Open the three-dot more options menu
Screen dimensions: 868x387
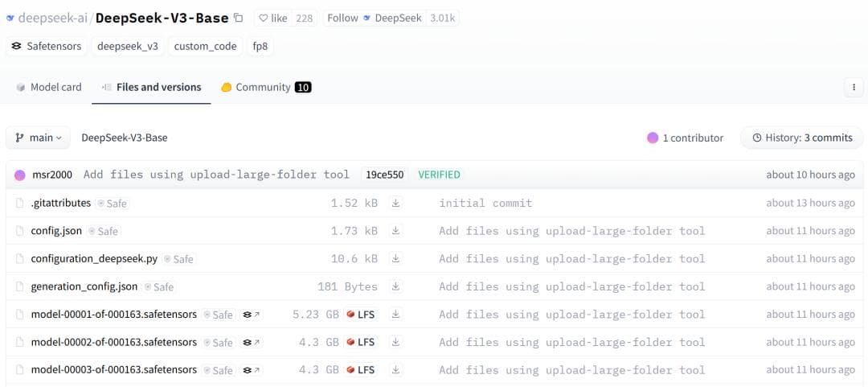coord(853,87)
